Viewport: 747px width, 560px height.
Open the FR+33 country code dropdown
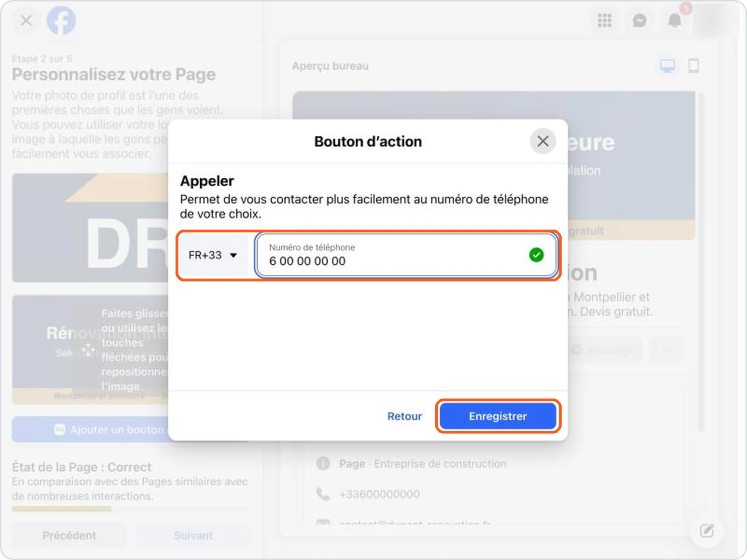[x=213, y=255]
